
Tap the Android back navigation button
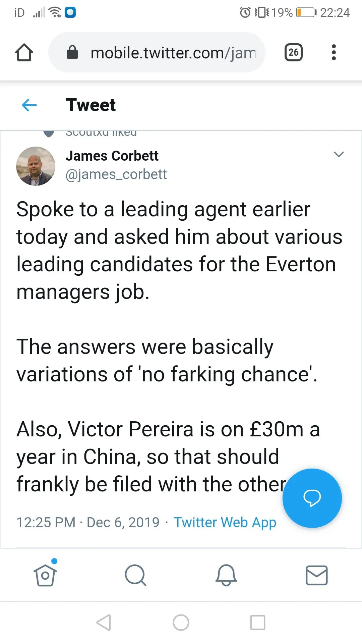(x=104, y=623)
